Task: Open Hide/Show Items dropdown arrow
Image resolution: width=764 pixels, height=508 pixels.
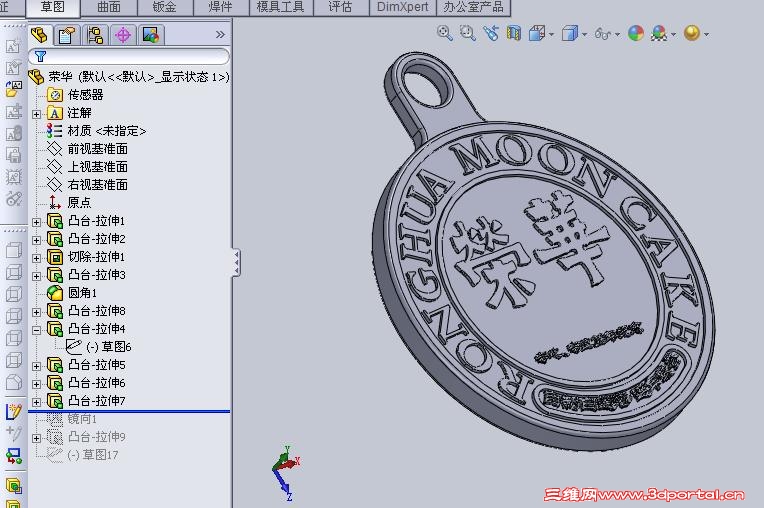Action: pos(617,35)
